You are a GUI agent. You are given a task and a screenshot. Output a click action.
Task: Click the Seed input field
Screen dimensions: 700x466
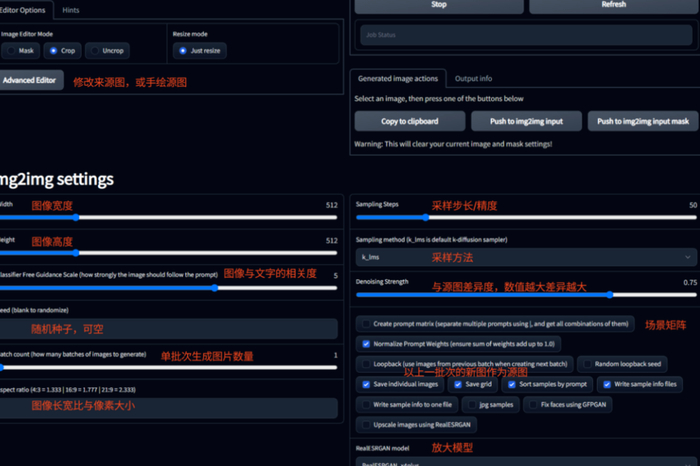169,329
